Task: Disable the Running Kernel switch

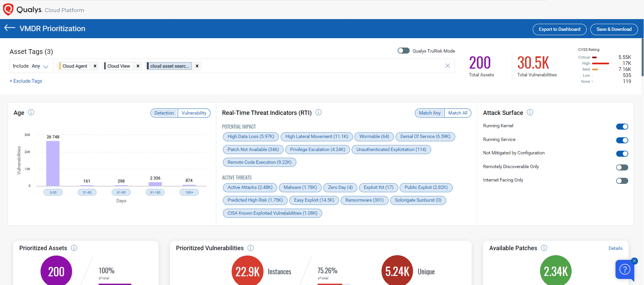Action: tap(622, 127)
